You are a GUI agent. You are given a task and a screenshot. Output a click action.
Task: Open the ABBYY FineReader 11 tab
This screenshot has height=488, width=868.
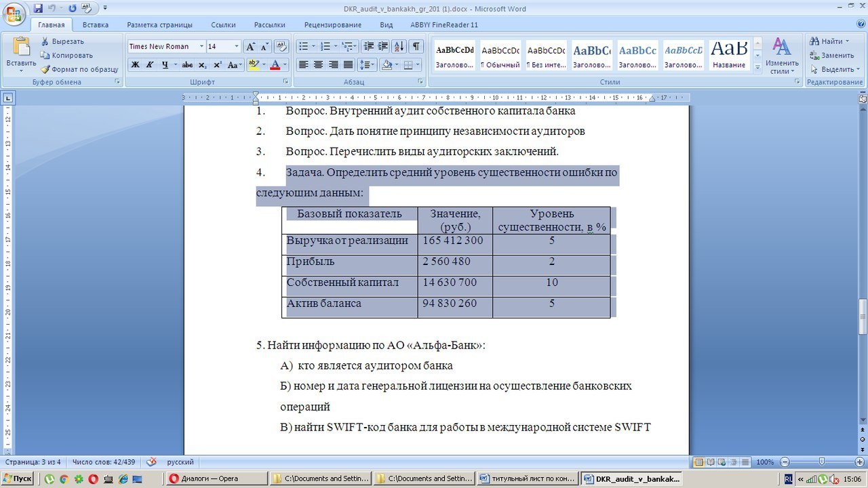444,25
